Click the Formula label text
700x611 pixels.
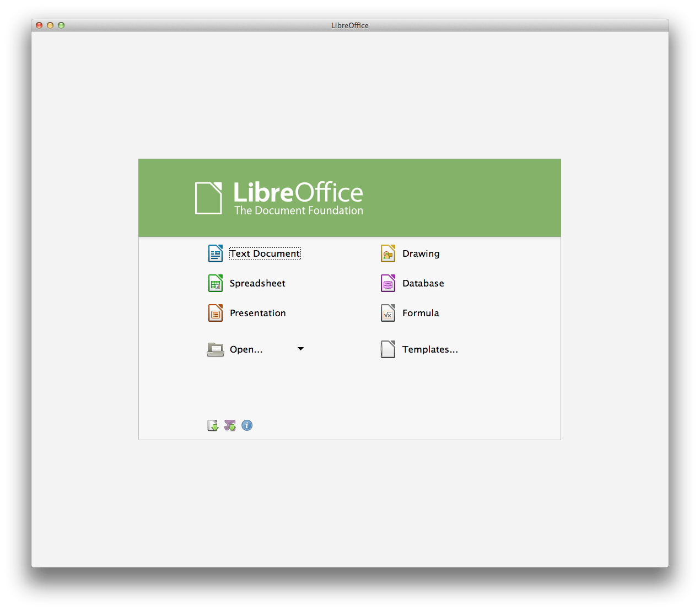420,312
